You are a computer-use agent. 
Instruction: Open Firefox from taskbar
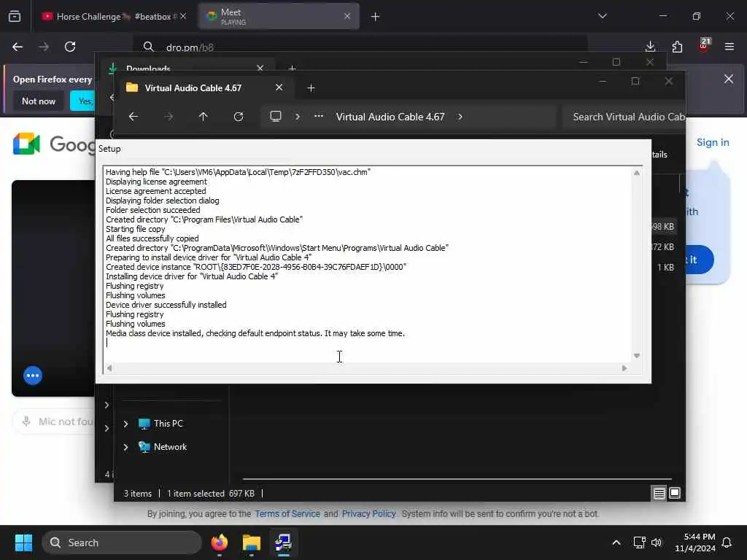tap(220, 542)
